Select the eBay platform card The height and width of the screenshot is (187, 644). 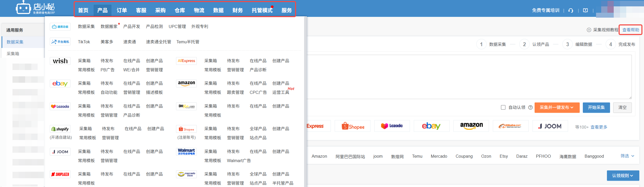pos(431,126)
